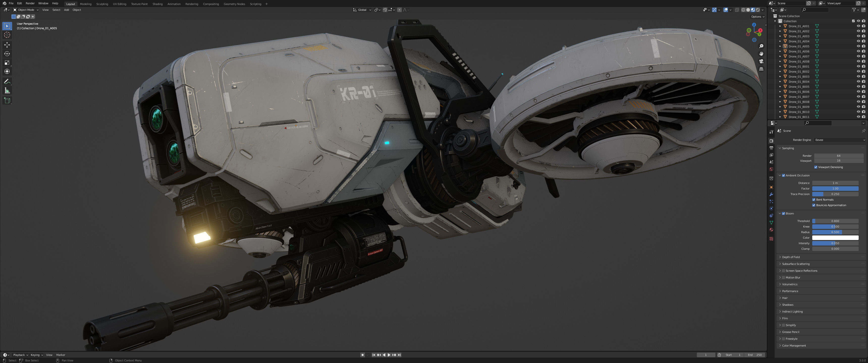Click the Add Cube tool icon

(7, 100)
